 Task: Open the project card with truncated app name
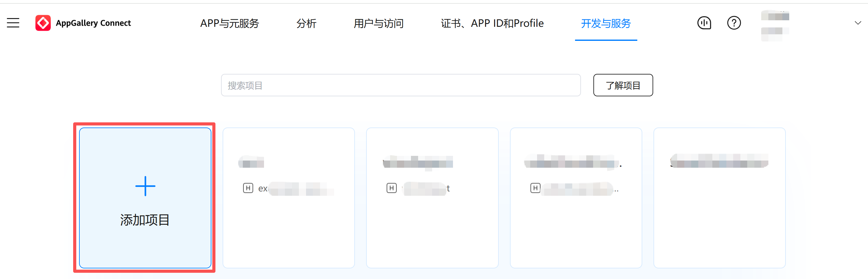point(576,198)
